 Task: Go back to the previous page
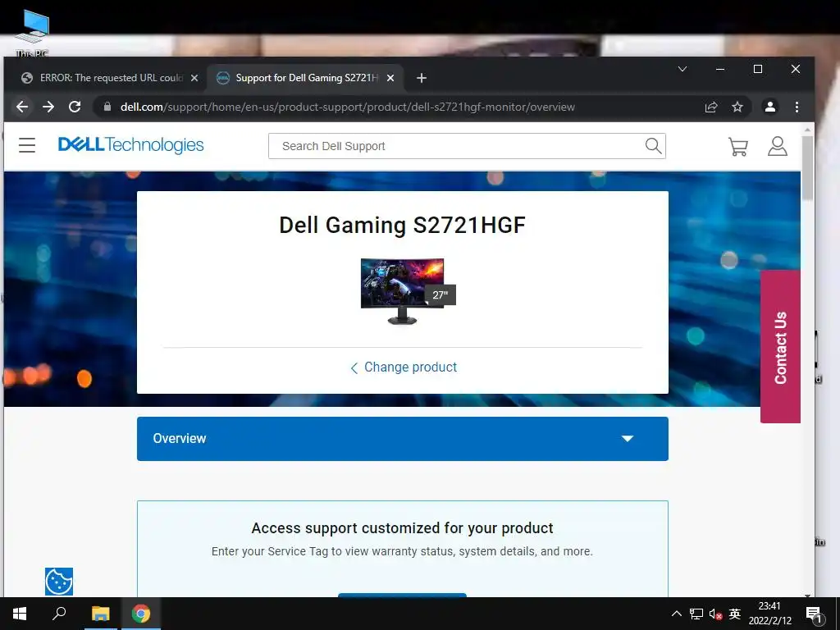pos(22,107)
